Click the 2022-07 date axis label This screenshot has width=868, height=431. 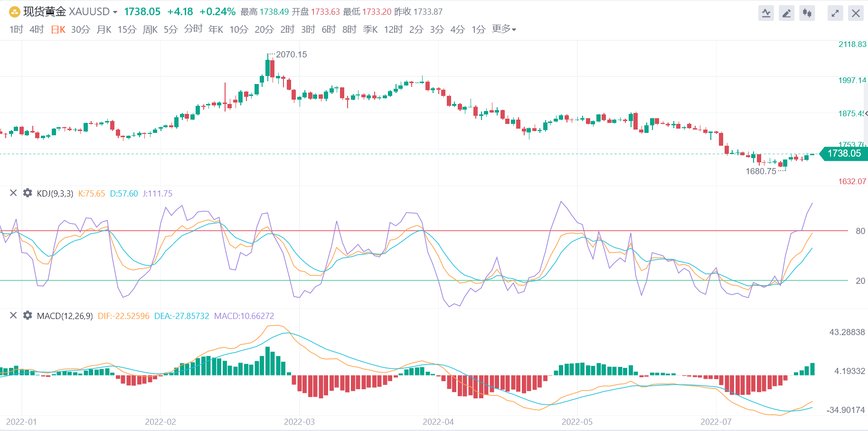pyautogui.click(x=716, y=422)
